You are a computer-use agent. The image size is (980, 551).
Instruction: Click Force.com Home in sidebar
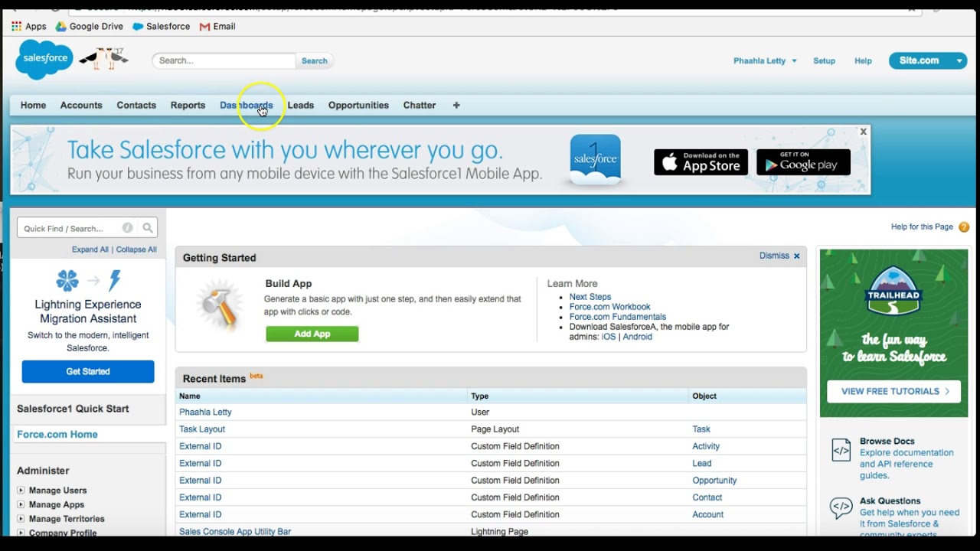coord(57,435)
